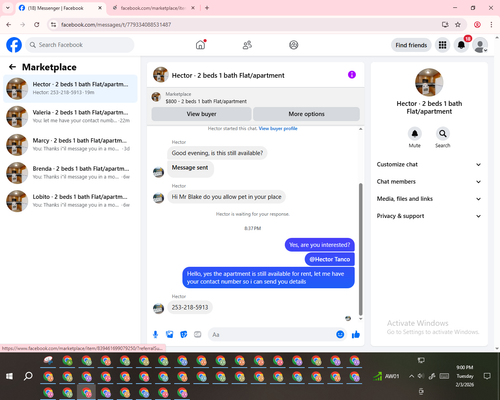Expand Chat members section
This screenshot has height=400, width=500.
[429, 182]
